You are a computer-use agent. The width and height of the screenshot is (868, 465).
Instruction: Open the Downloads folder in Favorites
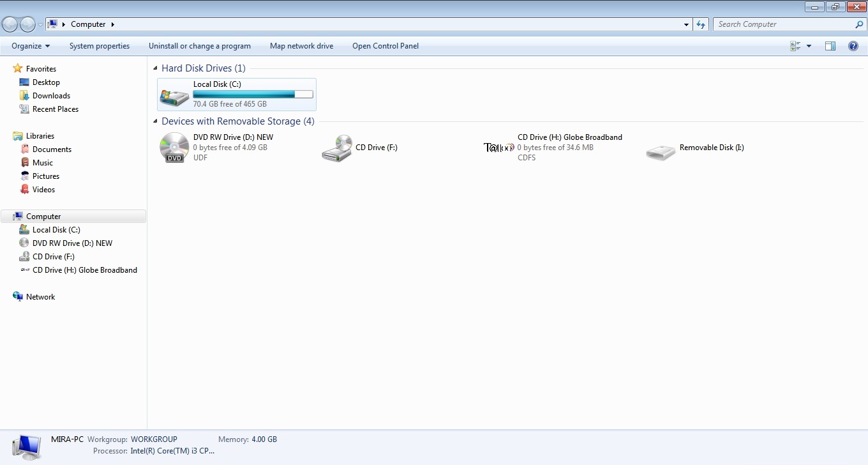(x=51, y=96)
